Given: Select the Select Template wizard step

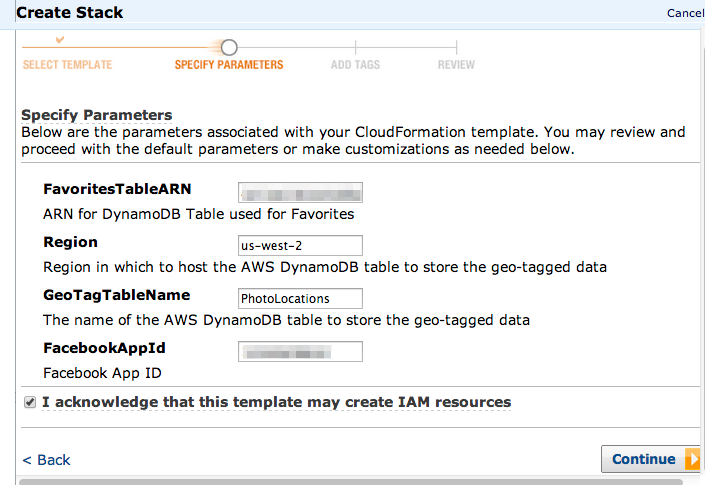Looking at the screenshot, I should click(67, 65).
